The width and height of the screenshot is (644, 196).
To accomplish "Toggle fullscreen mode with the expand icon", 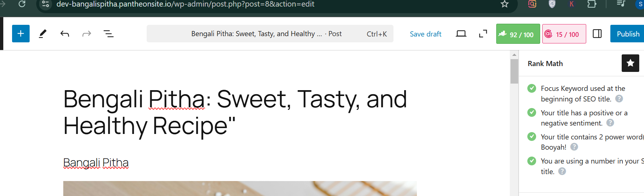I will pyautogui.click(x=483, y=34).
